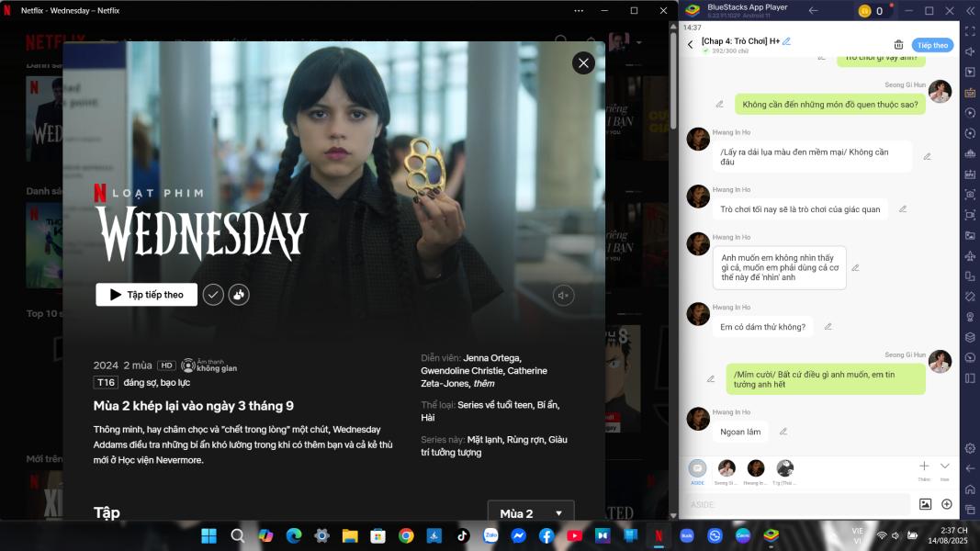The width and height of the screenshot is (980, 551).
Task: Edit the 'Em có dám thử không?' message
Action: point(828,327)
